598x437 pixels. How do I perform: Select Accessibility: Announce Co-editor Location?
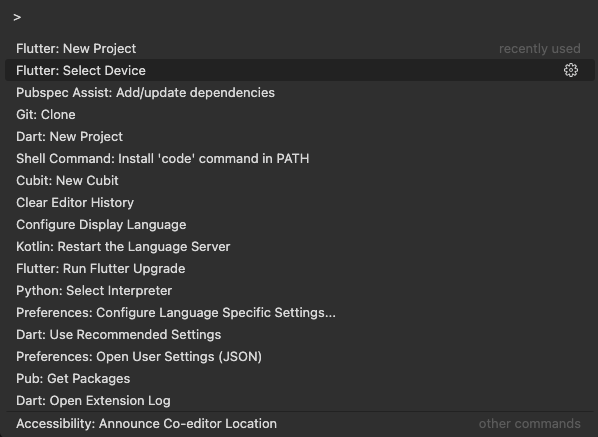300,424
